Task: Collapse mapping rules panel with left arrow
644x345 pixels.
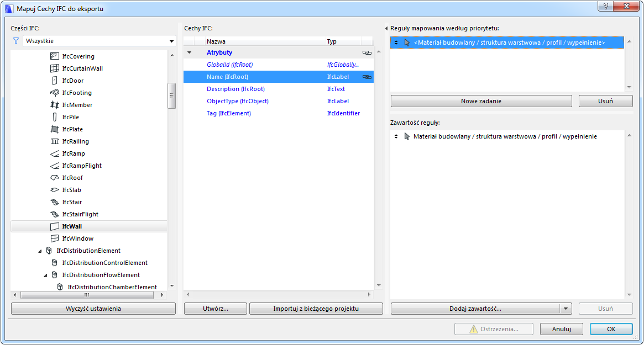Action: pyautogui.click(x=386, y=28)
